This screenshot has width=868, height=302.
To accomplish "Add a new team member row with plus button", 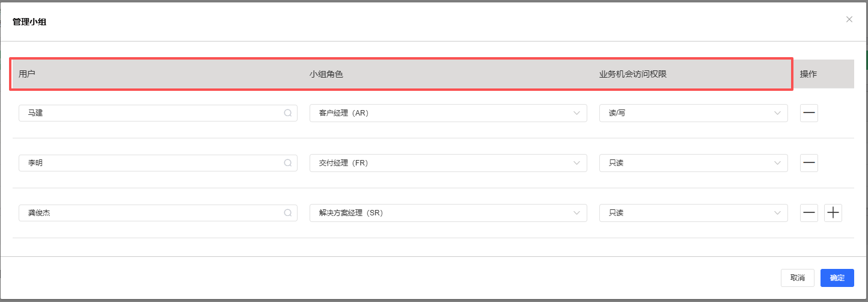I will (x=833, y=213).
